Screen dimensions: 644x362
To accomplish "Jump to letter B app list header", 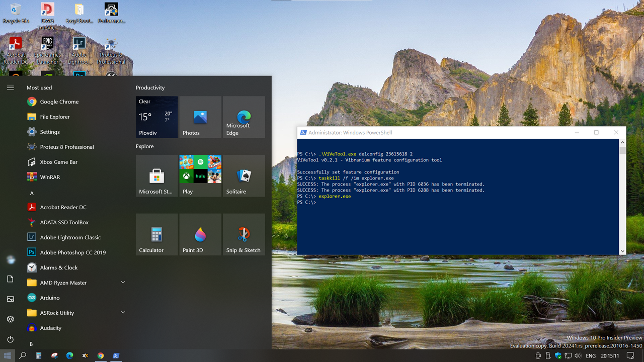I will [x=31, y=344].
